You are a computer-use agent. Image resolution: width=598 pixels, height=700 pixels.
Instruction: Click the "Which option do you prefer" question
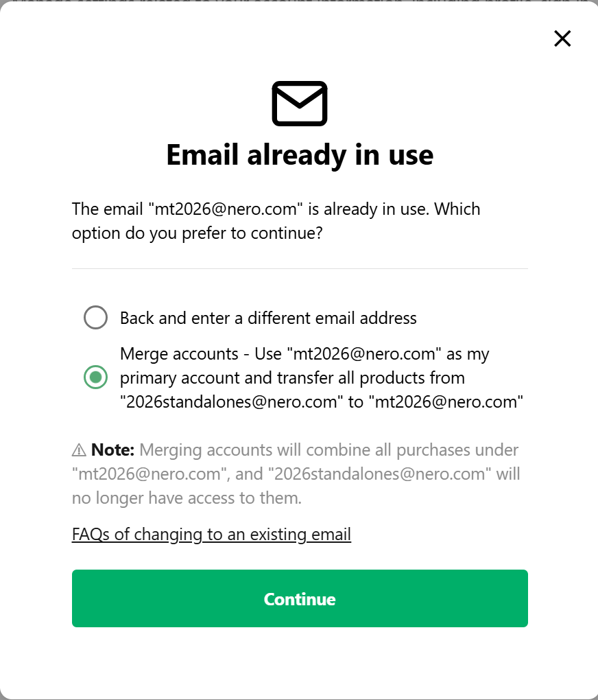198,233
